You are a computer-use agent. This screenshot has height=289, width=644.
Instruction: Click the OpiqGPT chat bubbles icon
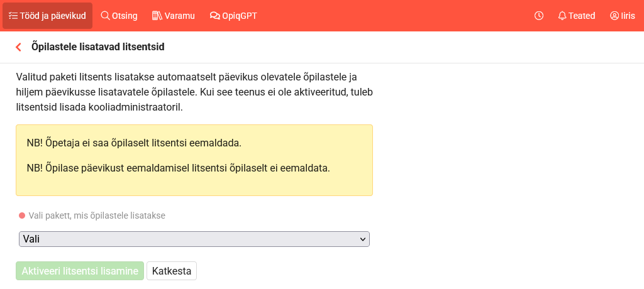point(215,16)
